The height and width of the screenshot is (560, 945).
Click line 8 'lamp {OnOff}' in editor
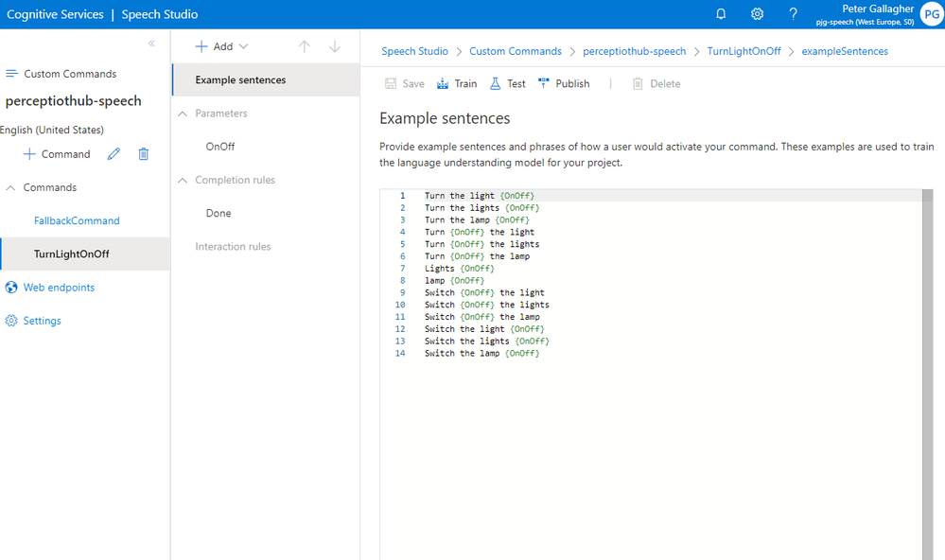pyautogui.click(x=454, y=280)
